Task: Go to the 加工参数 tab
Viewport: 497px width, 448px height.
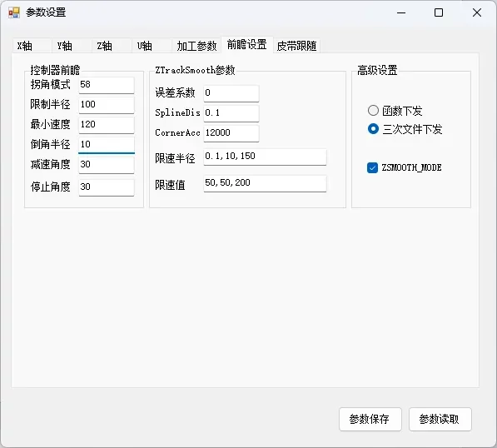Action: click(196, 46)
